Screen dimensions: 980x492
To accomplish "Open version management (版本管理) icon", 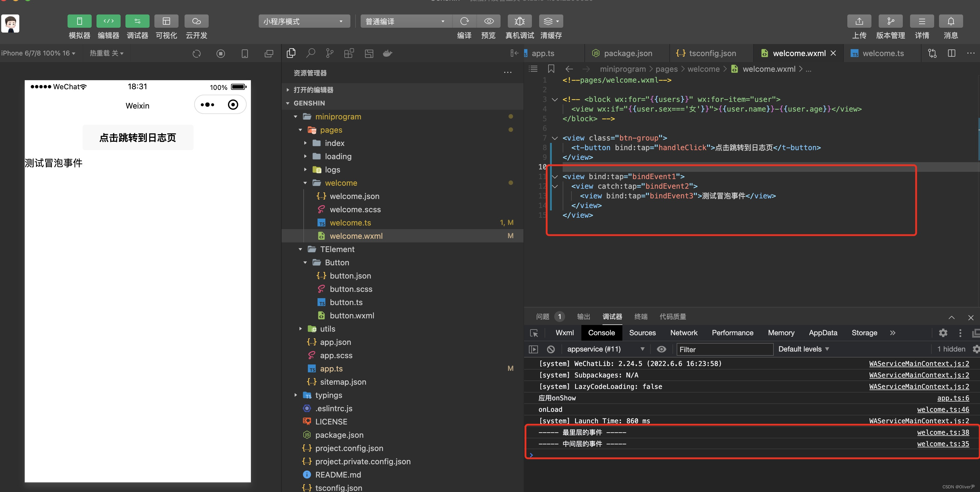I will (890, 21).
